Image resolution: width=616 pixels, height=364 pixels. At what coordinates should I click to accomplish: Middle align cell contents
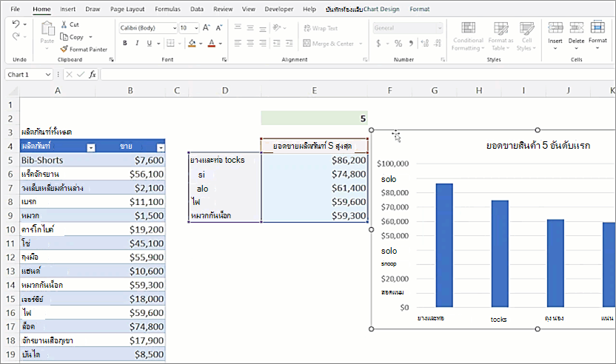250,27
